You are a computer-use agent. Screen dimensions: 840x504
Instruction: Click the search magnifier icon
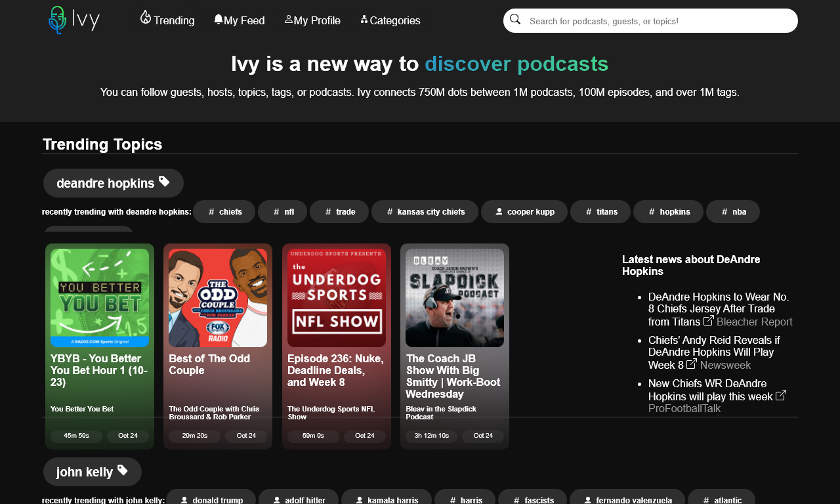(515, 20)
